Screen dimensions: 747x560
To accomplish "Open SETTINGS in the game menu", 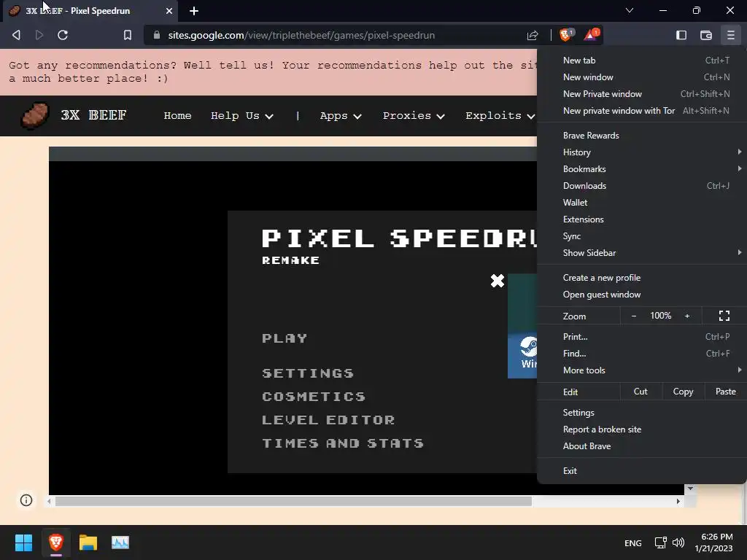I will click(308, 373).
